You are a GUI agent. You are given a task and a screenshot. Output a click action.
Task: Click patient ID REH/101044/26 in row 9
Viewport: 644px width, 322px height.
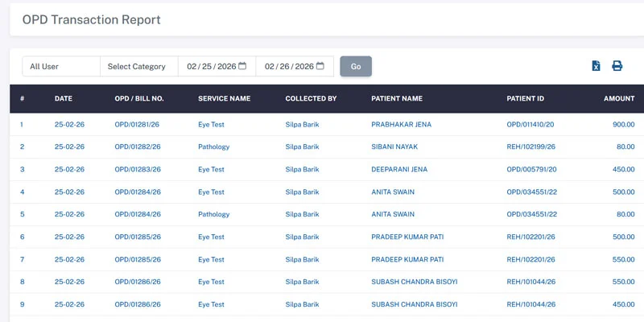[530, 304]
